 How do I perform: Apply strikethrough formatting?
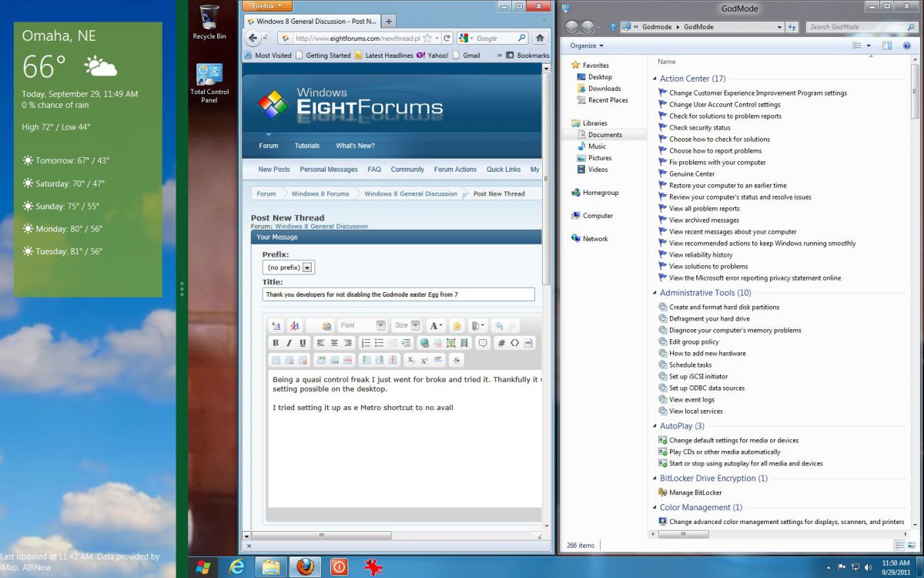(457, 360)
